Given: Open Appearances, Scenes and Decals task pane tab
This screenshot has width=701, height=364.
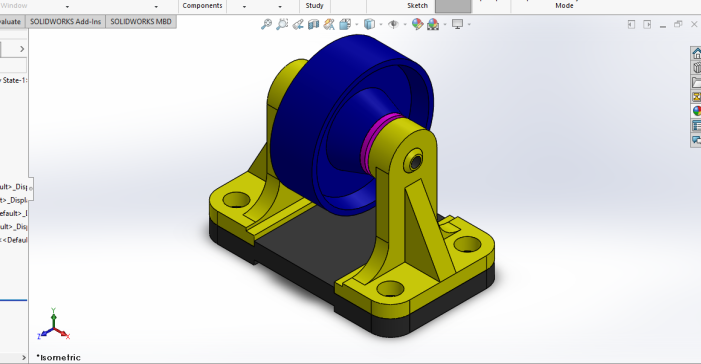Looking at the screenshot, I should pos(697,111).
